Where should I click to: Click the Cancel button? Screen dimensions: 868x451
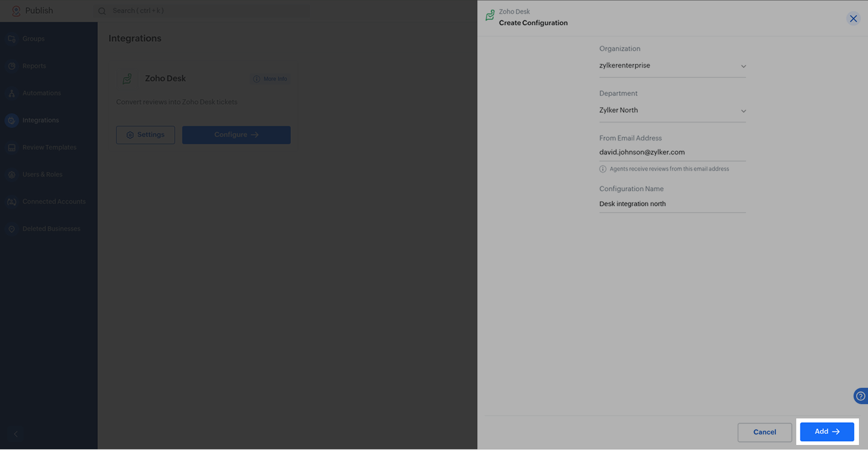tap(765, 432)
